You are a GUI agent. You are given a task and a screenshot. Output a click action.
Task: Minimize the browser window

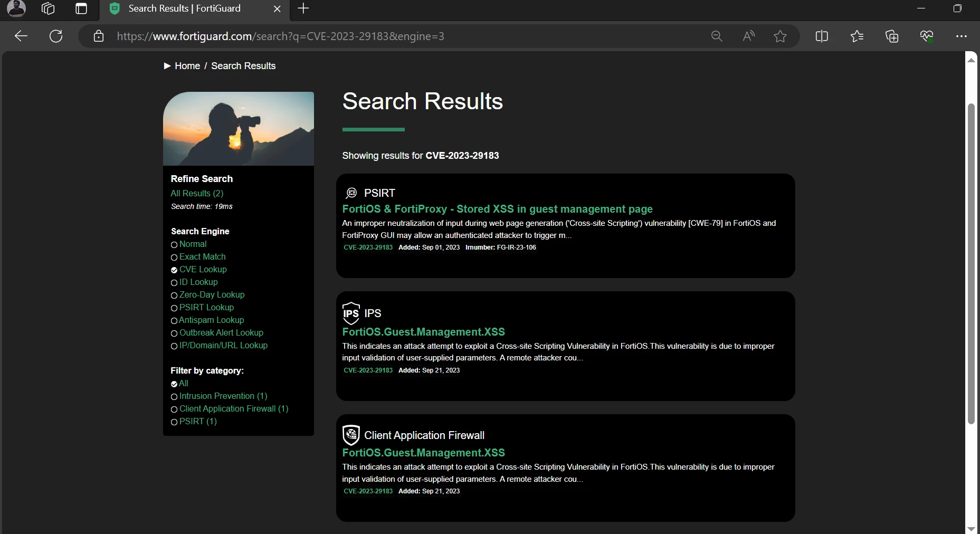(x=921, y=8)
